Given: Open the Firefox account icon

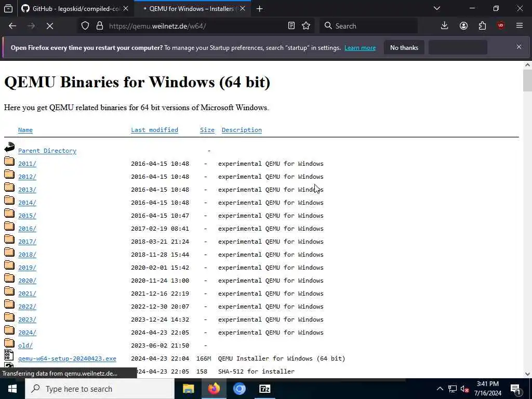Looking at the screenshot, I should click(463, 26).
